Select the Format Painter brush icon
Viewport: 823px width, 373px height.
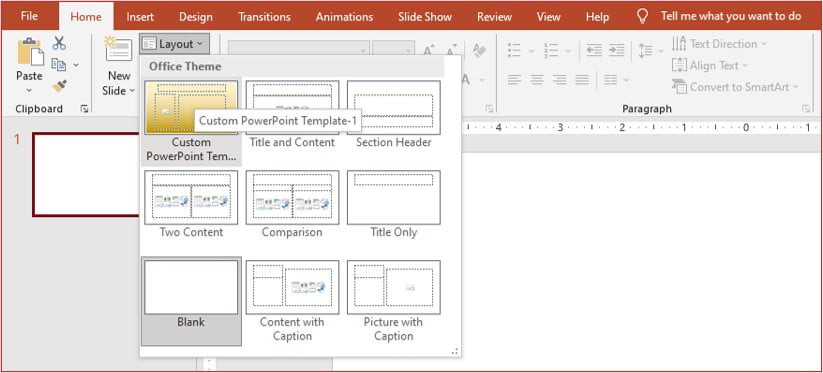(x=59, y=86)
